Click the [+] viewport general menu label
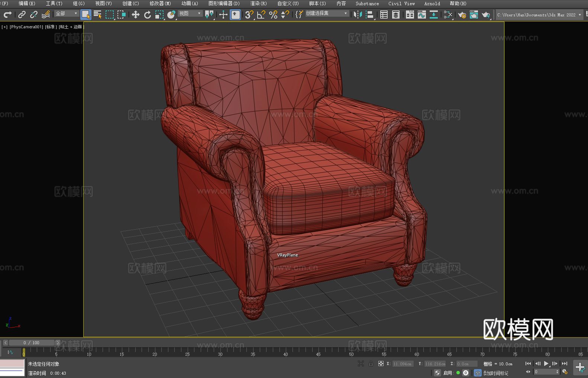588x378 pixels. pos(4,27)
